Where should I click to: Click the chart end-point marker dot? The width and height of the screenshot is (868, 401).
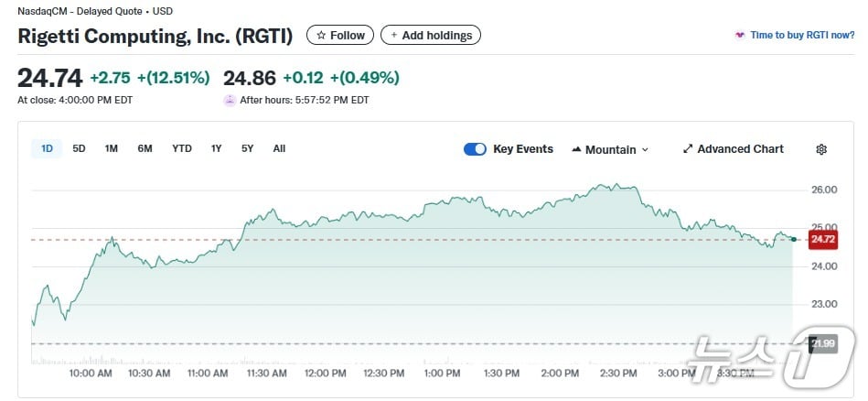click(x=793, y=239)
